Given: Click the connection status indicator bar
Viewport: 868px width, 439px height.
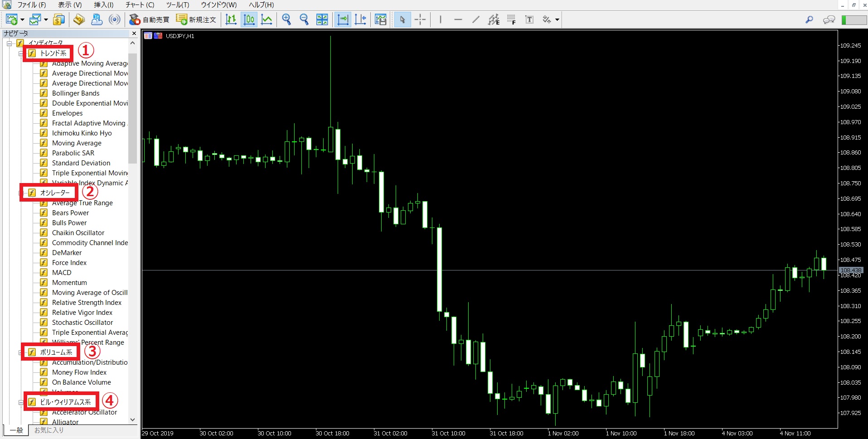Looking at the screenshot, I should coord(854,20).
